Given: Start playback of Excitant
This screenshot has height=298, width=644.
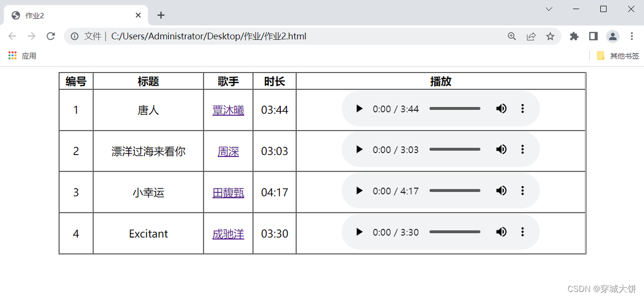Looking at the screenshot, I should 359,232.
